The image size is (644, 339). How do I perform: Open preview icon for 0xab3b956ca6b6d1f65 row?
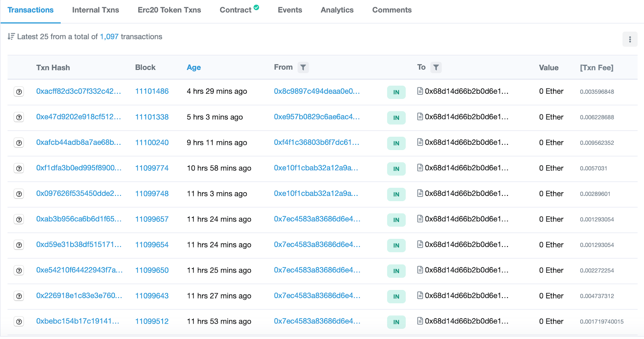point(19,220)
